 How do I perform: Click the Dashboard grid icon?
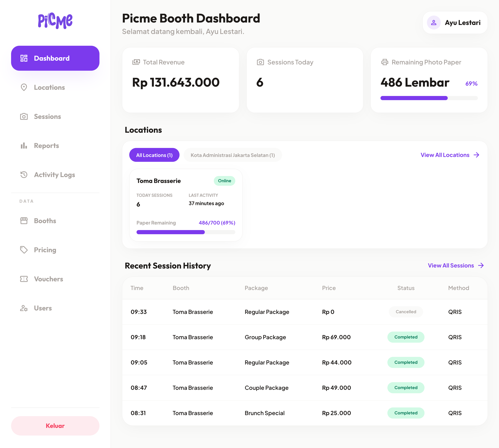point(24,58)
